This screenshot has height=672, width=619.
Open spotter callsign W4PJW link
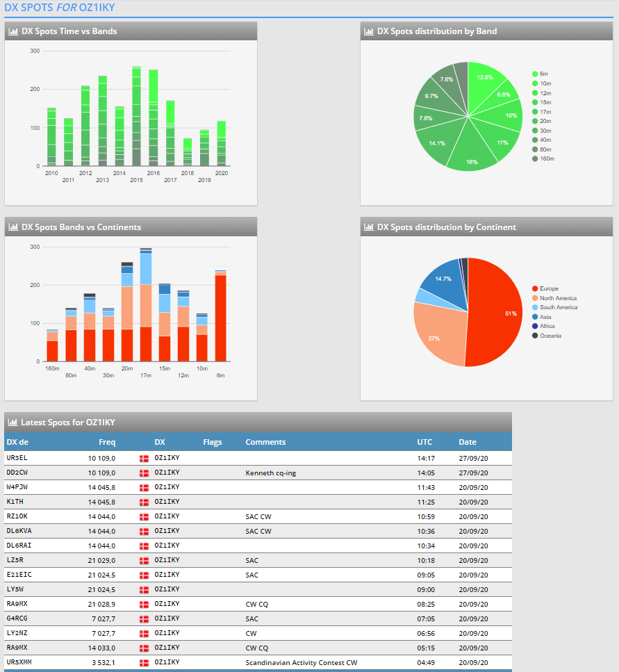point(17,488)
